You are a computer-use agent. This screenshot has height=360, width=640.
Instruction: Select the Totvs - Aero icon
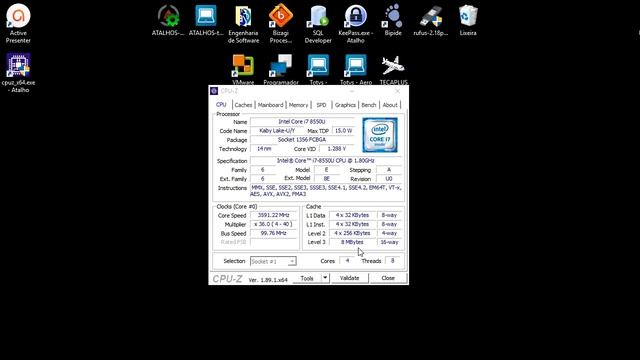(x=356, y=69)
